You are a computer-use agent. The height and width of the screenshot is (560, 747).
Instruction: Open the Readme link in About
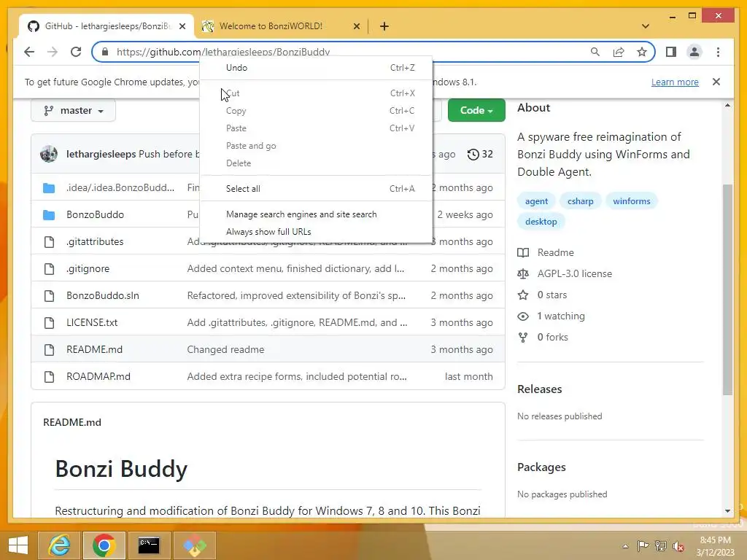546,252
